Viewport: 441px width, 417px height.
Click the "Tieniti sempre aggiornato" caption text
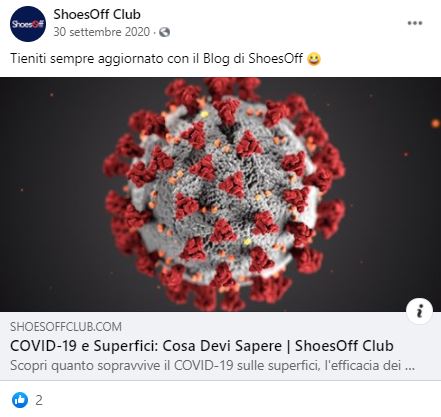point(86,59)
